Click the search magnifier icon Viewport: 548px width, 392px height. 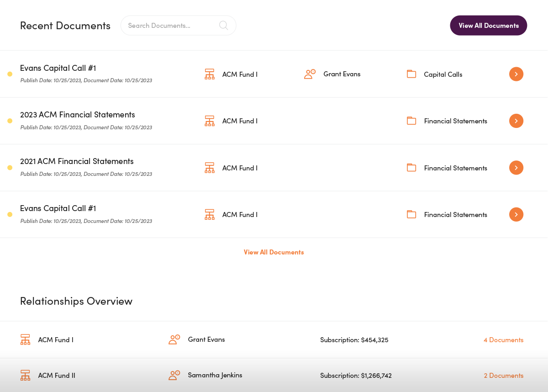tap(223, 26)
